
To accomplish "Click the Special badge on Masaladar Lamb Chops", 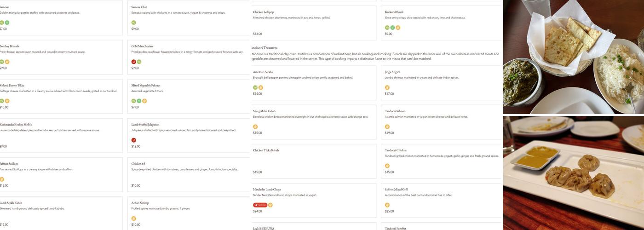I will tap(260, 205).
